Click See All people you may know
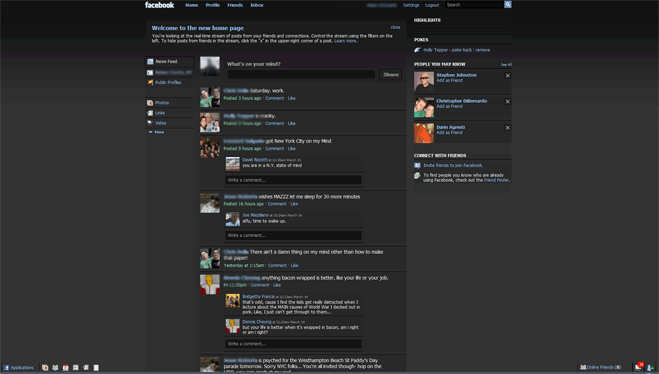The height and width of the screenshot is (374, 659). point(506,65)
